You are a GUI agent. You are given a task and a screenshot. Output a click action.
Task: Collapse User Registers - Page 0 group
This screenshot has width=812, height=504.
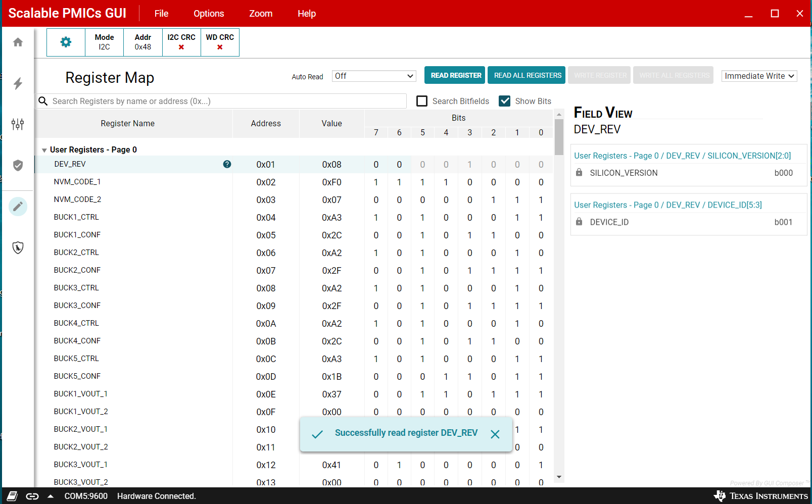click(44, 150)
